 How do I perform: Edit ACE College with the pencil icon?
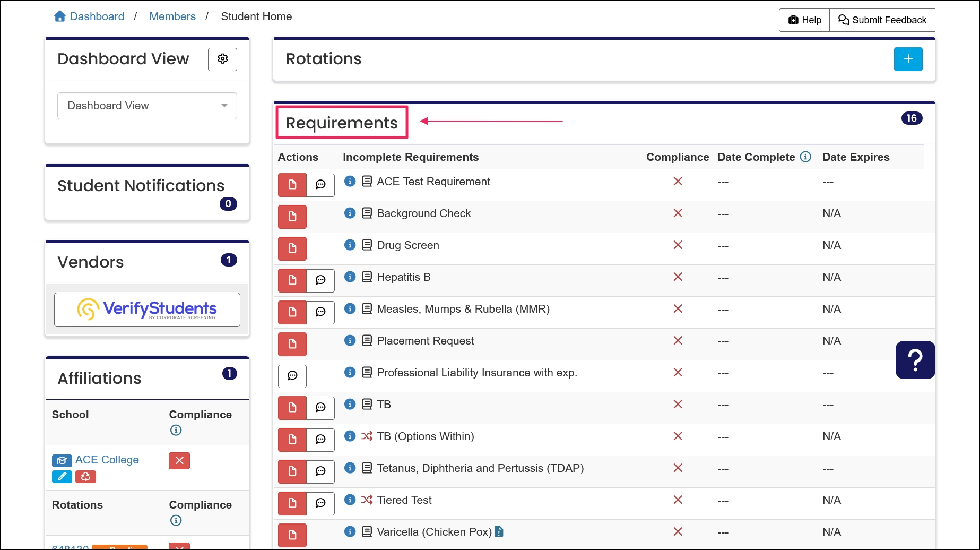[62, 477]
